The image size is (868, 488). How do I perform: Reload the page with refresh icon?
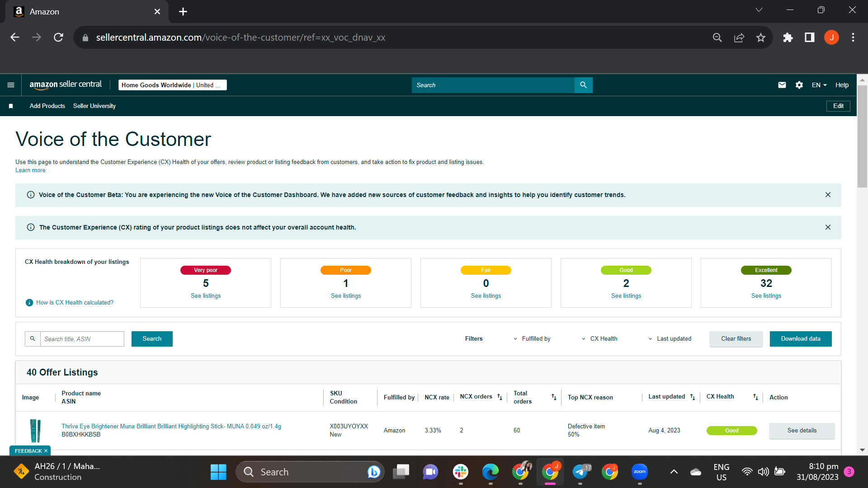pos(58,38)
